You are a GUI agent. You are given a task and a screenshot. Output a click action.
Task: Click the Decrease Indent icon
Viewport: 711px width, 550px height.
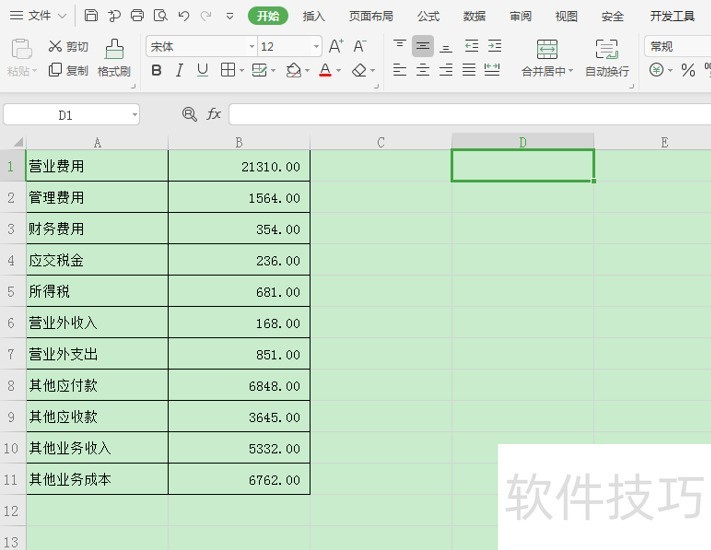(472, 46)
